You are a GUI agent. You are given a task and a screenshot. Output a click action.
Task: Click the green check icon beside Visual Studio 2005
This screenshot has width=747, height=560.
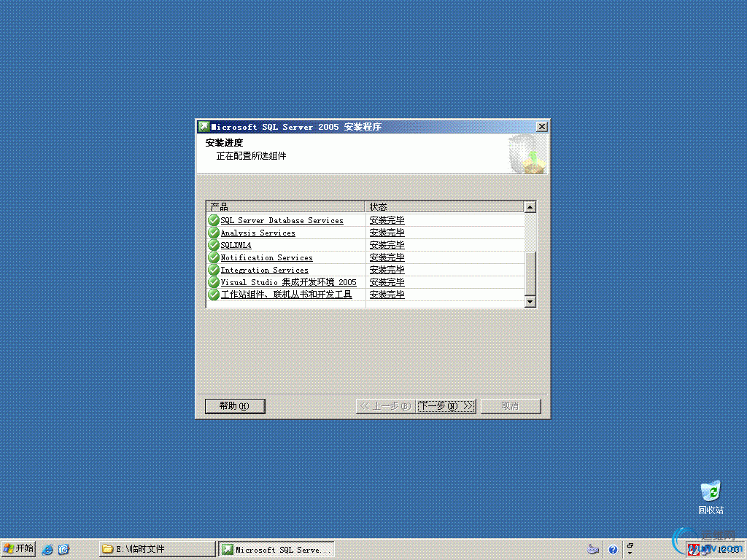tap(214, 282)
